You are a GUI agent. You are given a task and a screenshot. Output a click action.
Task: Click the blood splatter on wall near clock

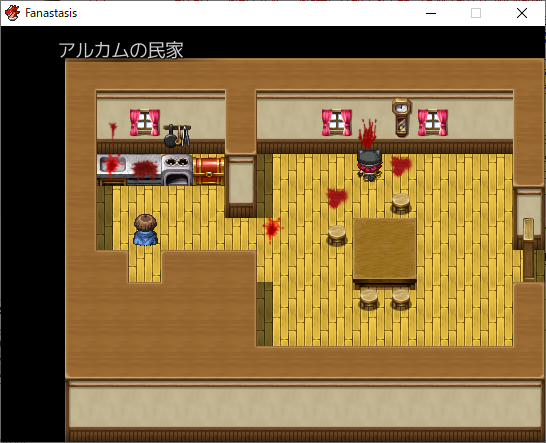(x=368, y=133)
